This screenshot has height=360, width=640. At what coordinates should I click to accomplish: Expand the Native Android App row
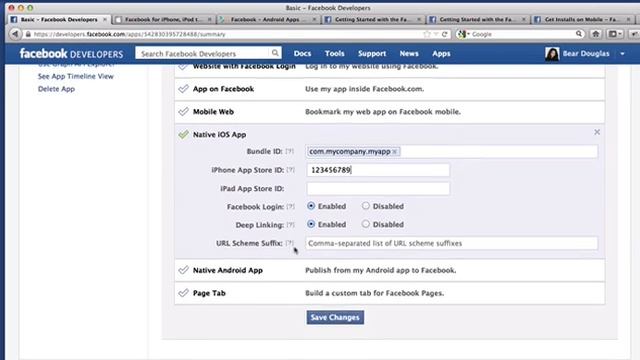point(389,270)
